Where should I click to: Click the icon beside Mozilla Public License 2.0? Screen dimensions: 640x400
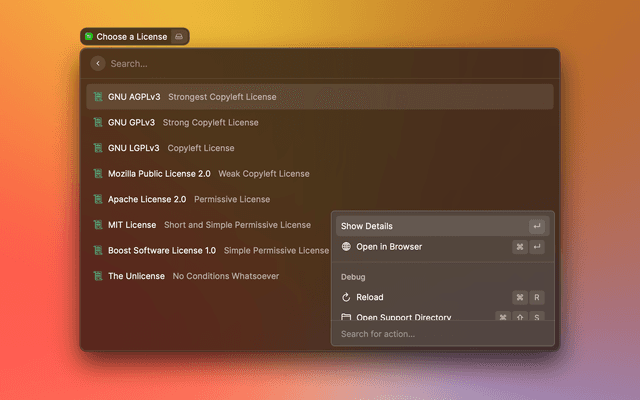pos(98,174)
